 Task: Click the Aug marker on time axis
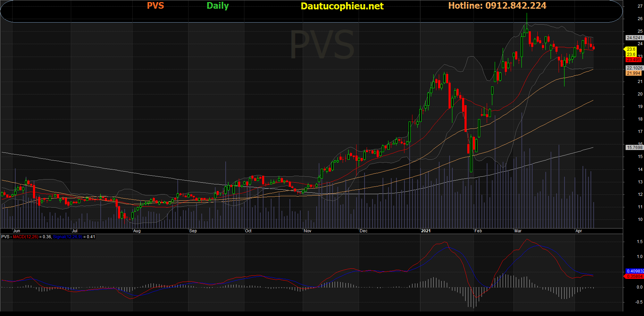click(137, 231)
